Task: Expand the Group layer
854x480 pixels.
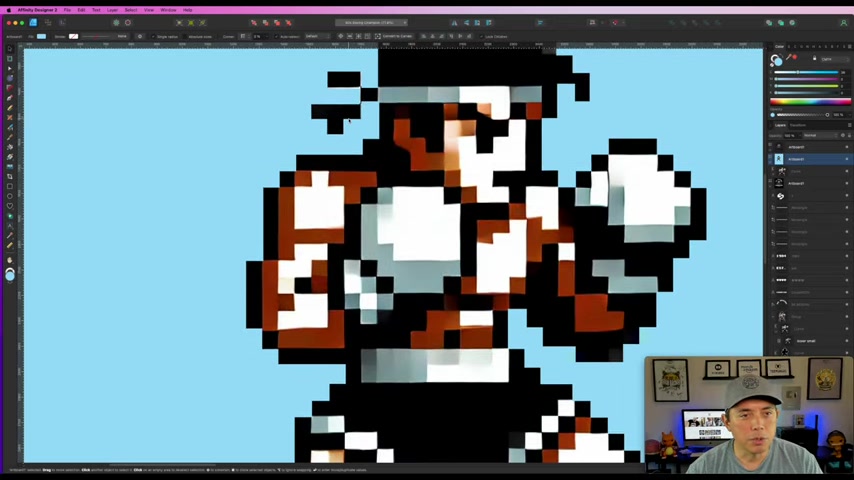Action: pos(773,317)
